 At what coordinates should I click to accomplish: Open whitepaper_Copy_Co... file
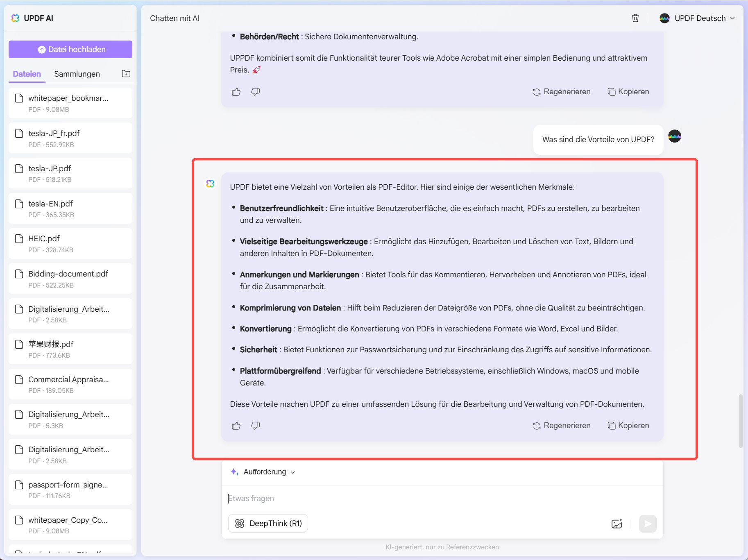[70, 525]
